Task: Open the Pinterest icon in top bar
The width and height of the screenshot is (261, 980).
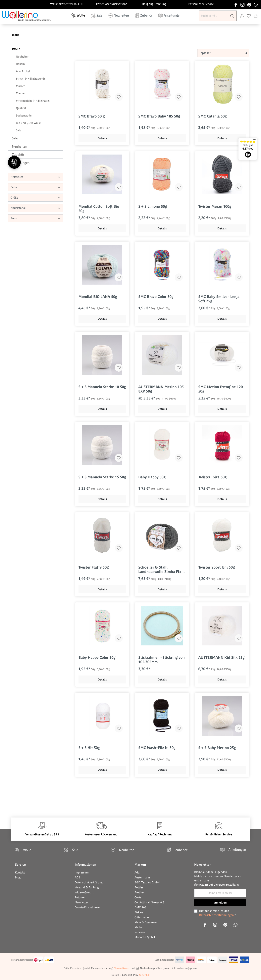Action: coord(249,5)
